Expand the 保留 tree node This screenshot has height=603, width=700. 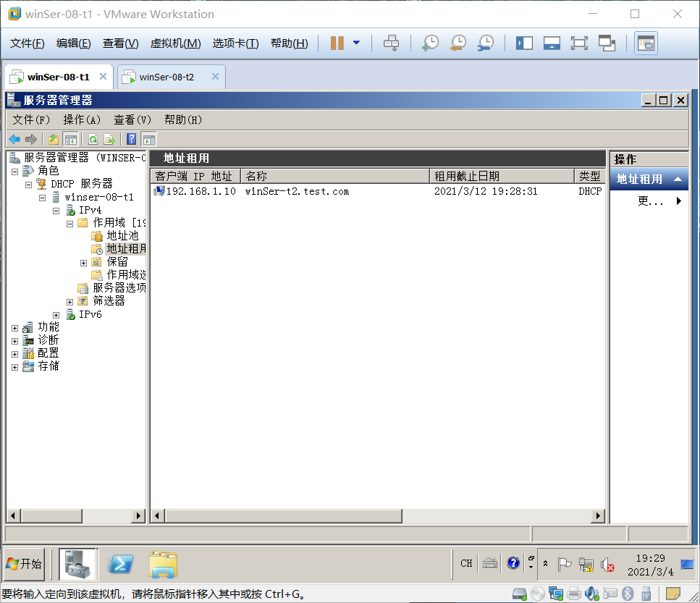(x=83, y=263)
